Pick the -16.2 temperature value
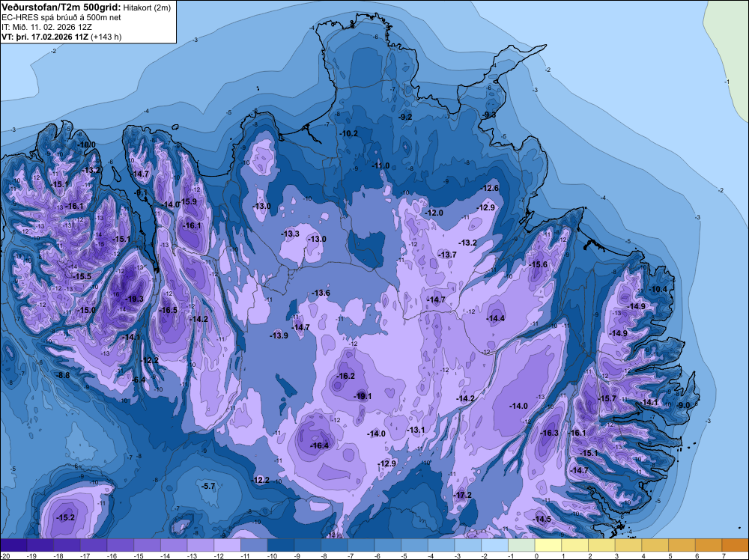Screen dimensions: 749x560 click(x=345, y=376)
